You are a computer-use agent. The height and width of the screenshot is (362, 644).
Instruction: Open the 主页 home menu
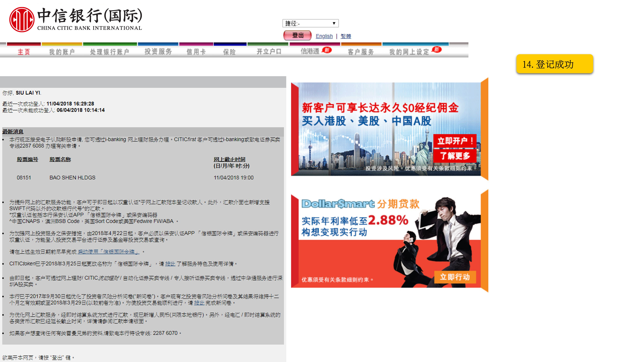(24, 52)
